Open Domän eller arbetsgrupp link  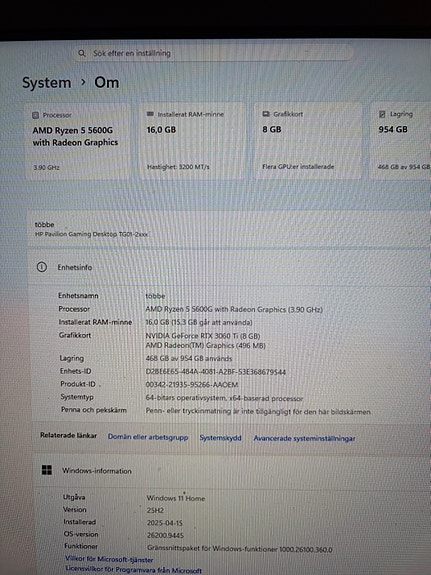point(148,437)
